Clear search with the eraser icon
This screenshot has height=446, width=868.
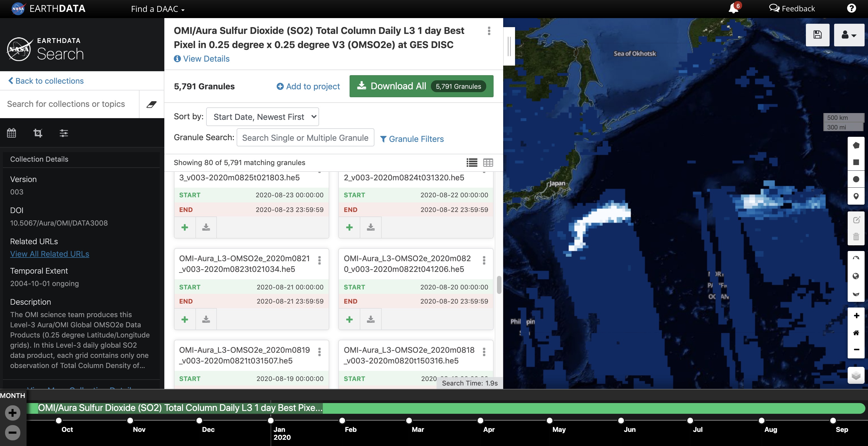152,104
